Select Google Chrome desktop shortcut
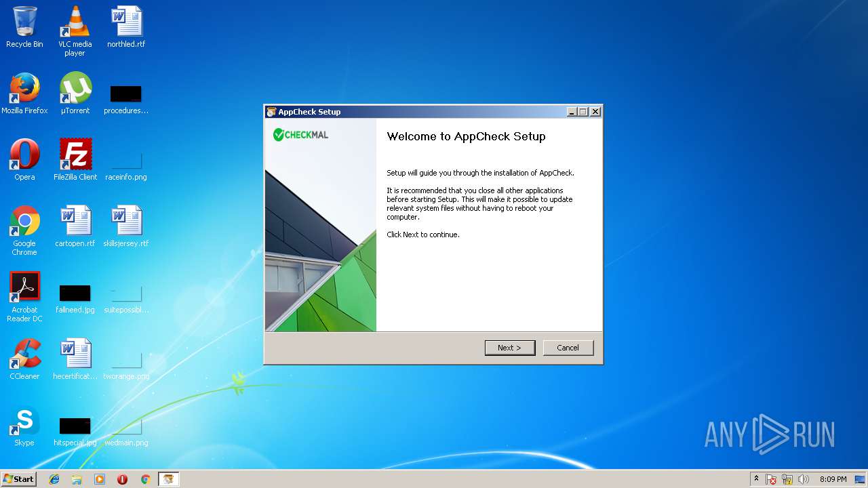The height and width of the screenshot is (488, 868). 24,230
